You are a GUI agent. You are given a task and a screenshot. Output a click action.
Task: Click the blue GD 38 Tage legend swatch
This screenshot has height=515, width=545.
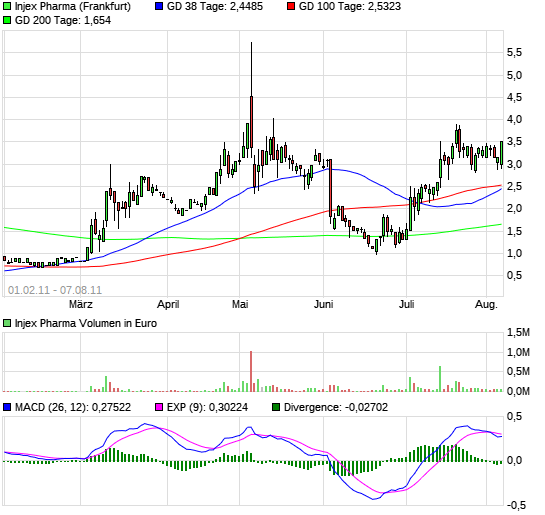[159, 6]
